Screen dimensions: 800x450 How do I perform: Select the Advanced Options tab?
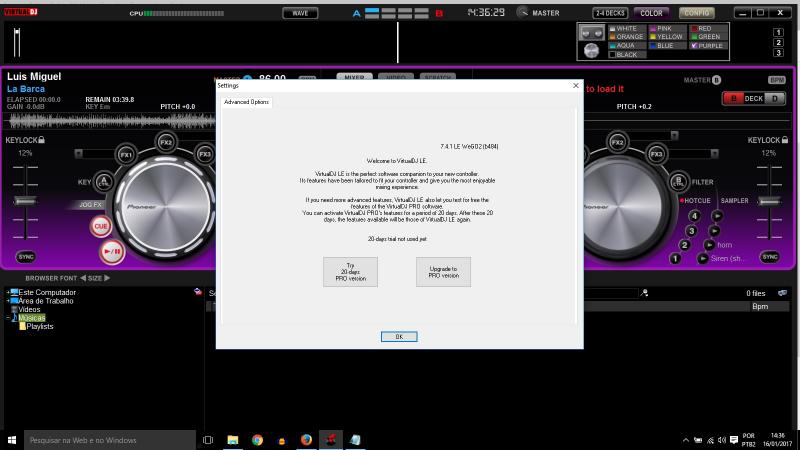(x=246, y=102)
